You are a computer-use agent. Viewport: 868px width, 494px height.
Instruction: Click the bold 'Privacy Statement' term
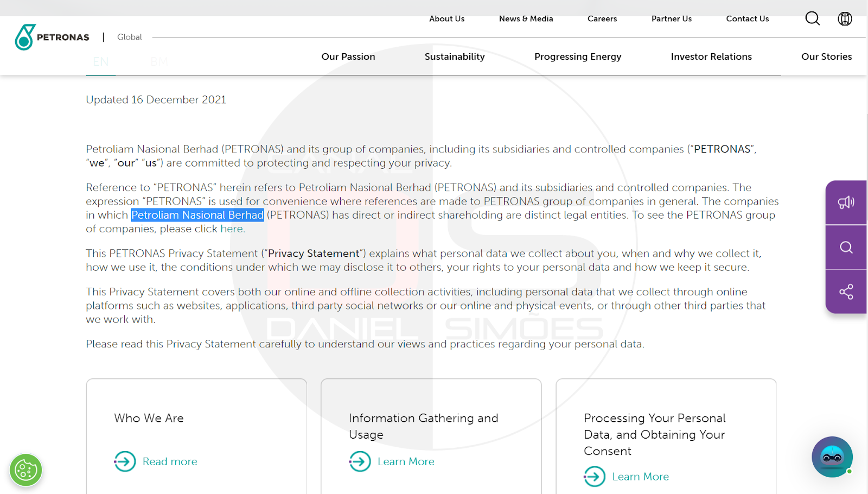pos(314,254)
